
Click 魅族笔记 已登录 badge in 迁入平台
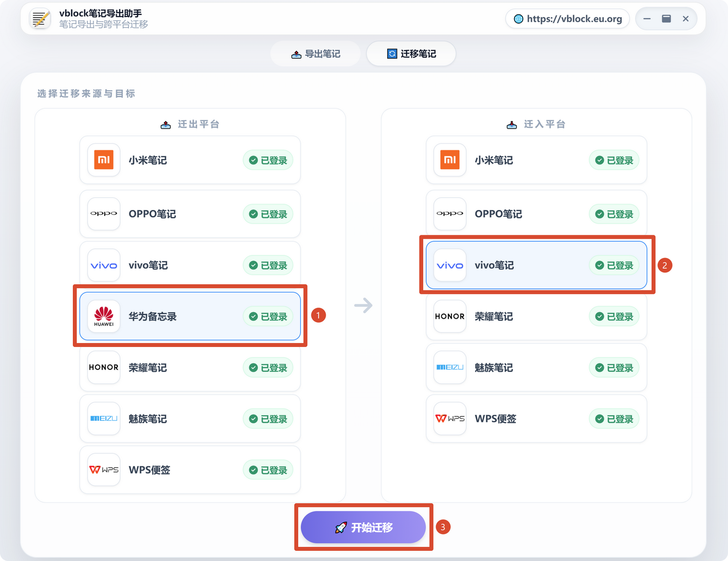coord(614,368)
